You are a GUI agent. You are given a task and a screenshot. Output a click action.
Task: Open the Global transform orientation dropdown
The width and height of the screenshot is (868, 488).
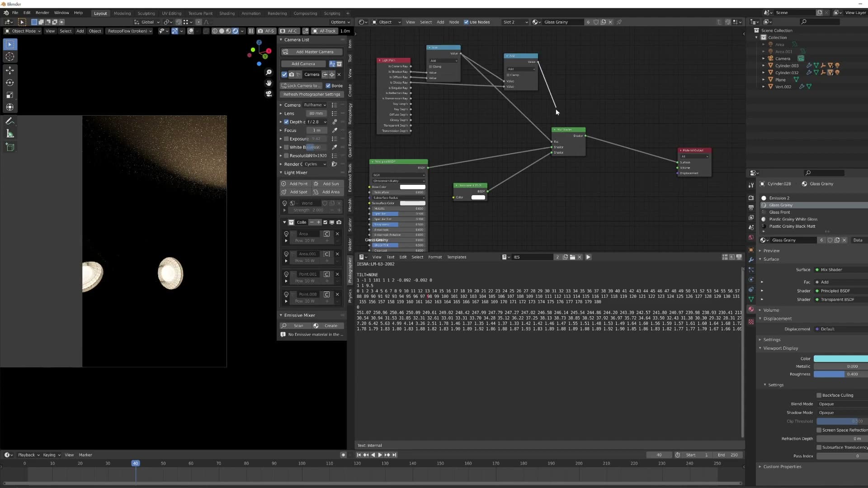point(147,22)
